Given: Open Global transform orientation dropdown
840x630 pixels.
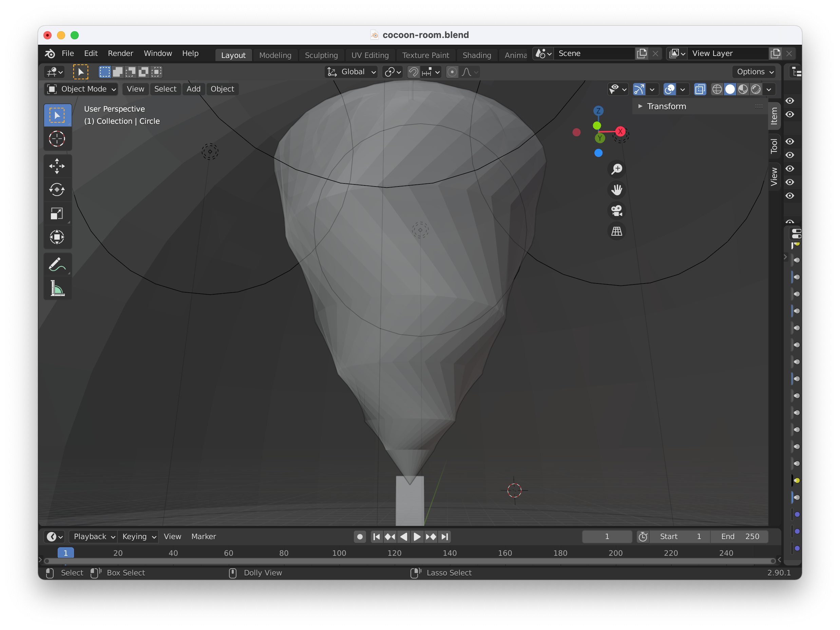Looking at the screenshot, I should (352, 72).
